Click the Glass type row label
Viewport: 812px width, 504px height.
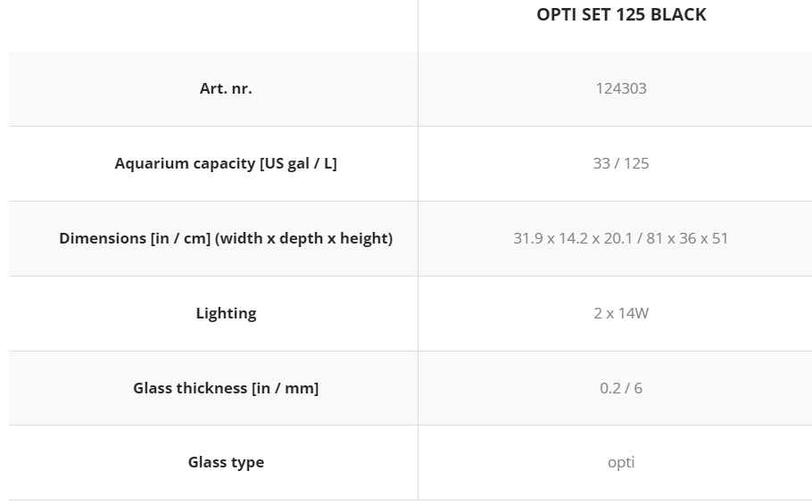[x=226, y=462]
